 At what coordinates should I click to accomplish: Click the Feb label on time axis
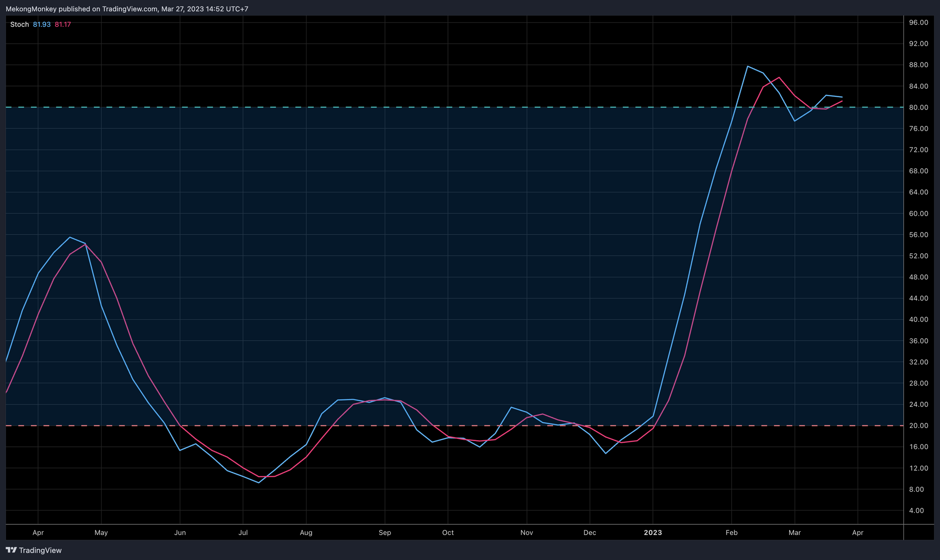(x=732, y=533)
